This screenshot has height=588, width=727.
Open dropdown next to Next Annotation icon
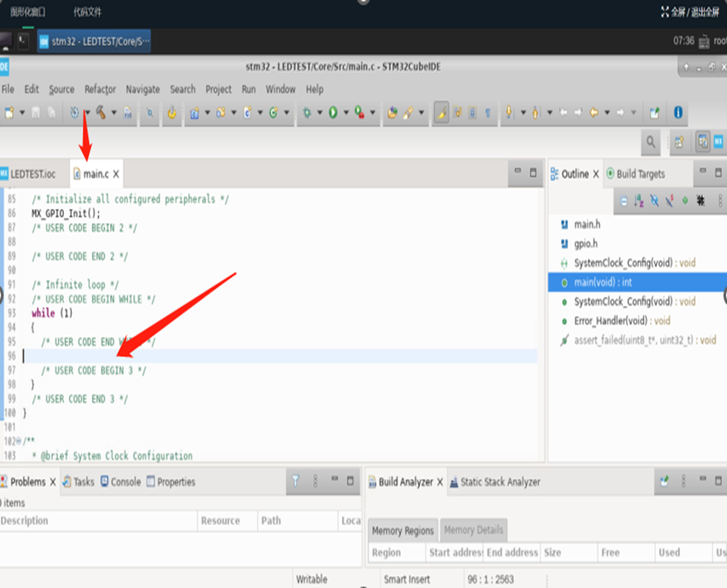point(523,113)
